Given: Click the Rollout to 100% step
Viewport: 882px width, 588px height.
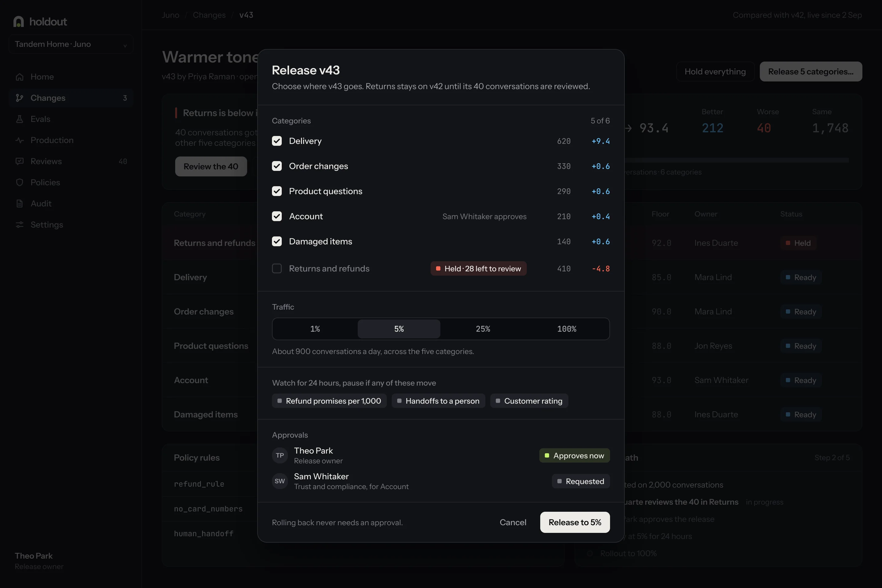Looking at the screenshot, I should [x=628, y=553].
